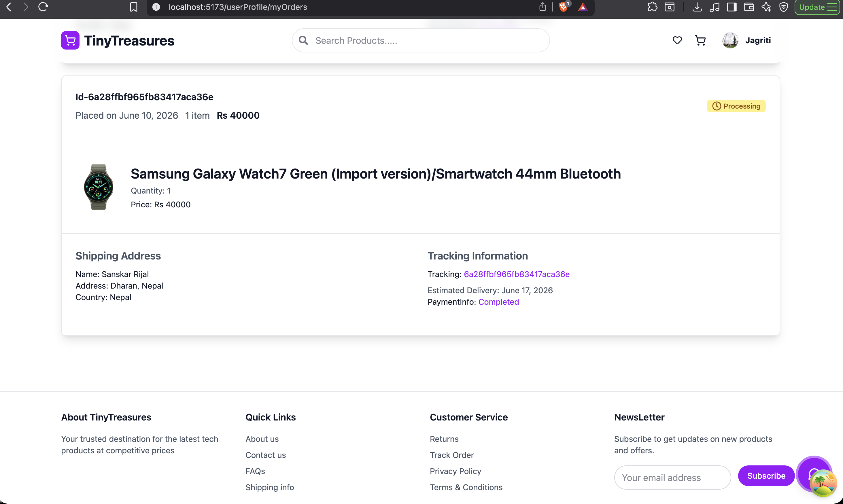Open the extensions puzzle piece icon
Screen dimensions: 843x504
(x=653, y=7)
